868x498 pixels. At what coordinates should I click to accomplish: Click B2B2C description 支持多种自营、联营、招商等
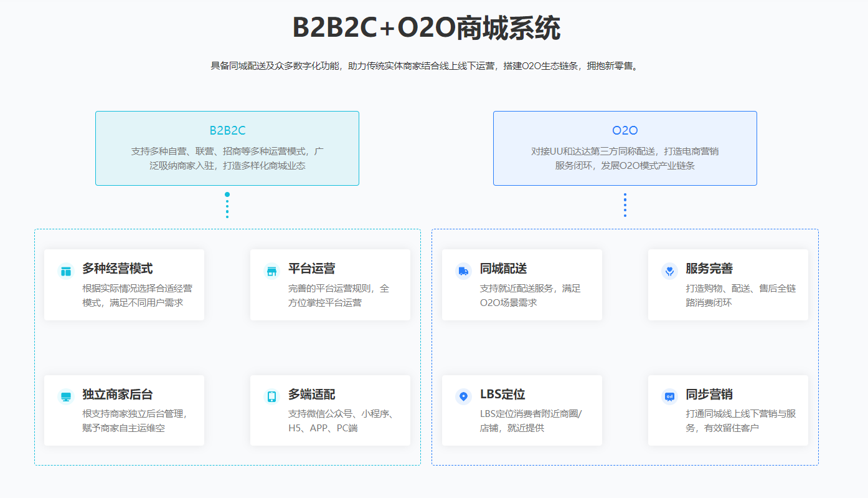click(227, 158)
